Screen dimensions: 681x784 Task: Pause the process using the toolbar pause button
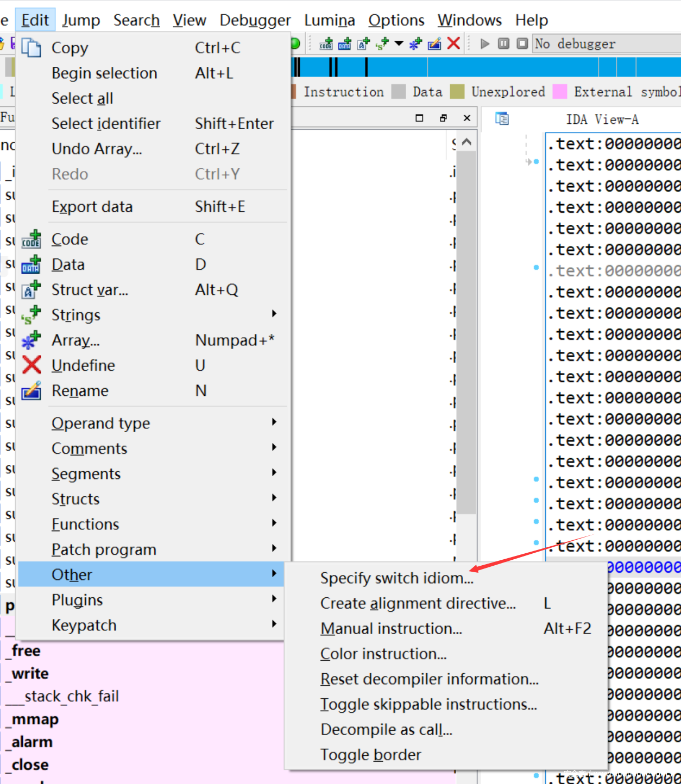[x=503, y=43]
